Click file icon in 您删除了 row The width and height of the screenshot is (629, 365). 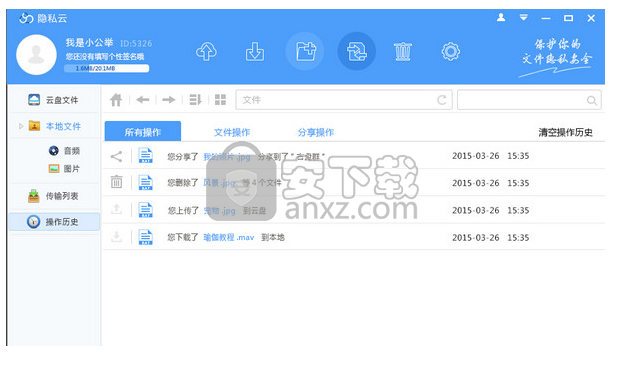(x=145, y=183)
